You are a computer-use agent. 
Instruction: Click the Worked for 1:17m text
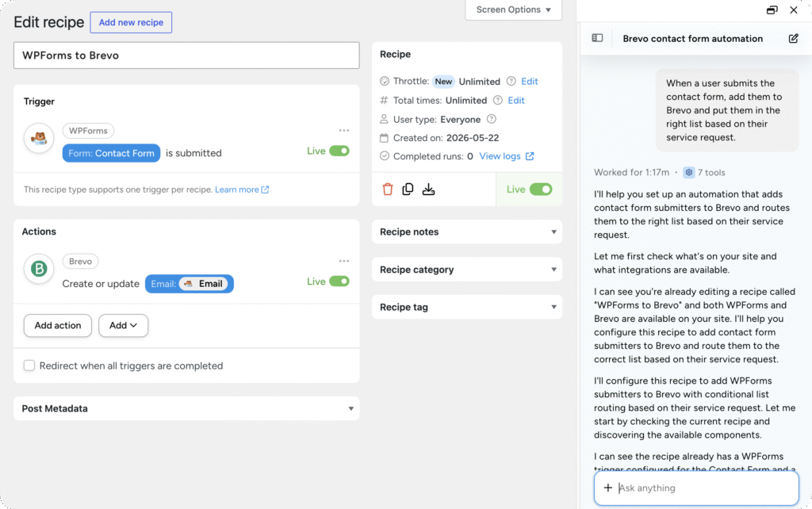[x=631, y=172]
